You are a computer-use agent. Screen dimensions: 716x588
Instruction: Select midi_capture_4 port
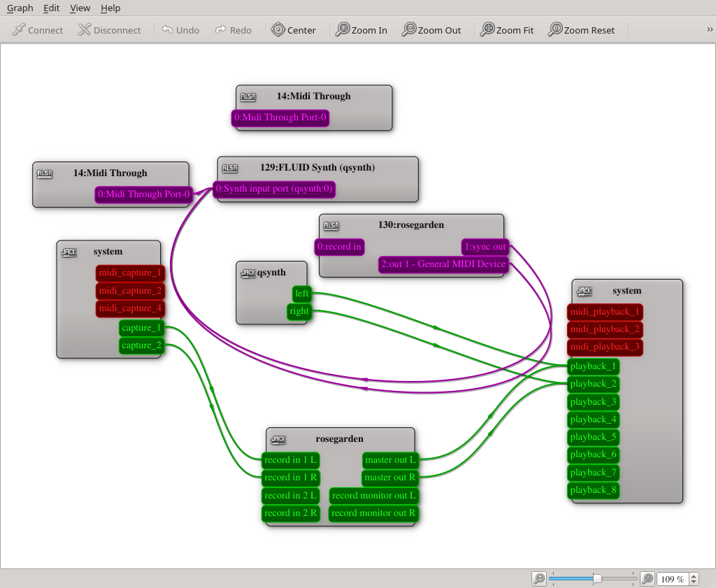[x=130, y=308]
